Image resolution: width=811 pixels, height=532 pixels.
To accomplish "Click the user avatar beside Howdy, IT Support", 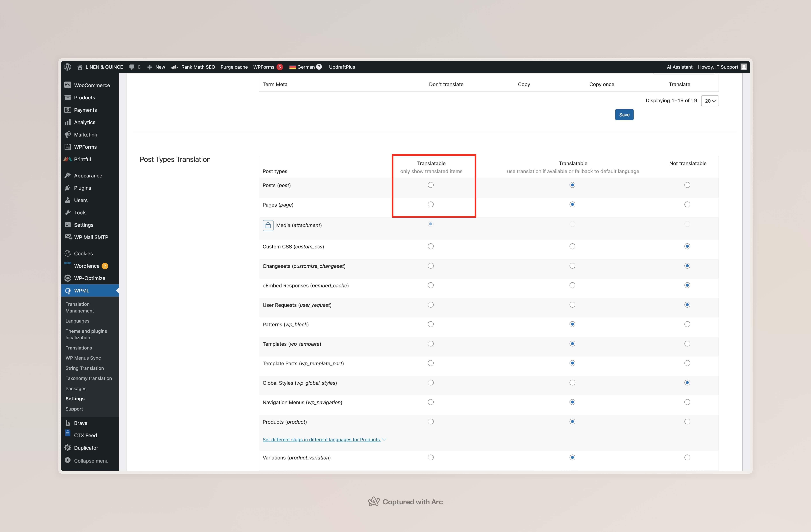I will click(x=744, y=67).
